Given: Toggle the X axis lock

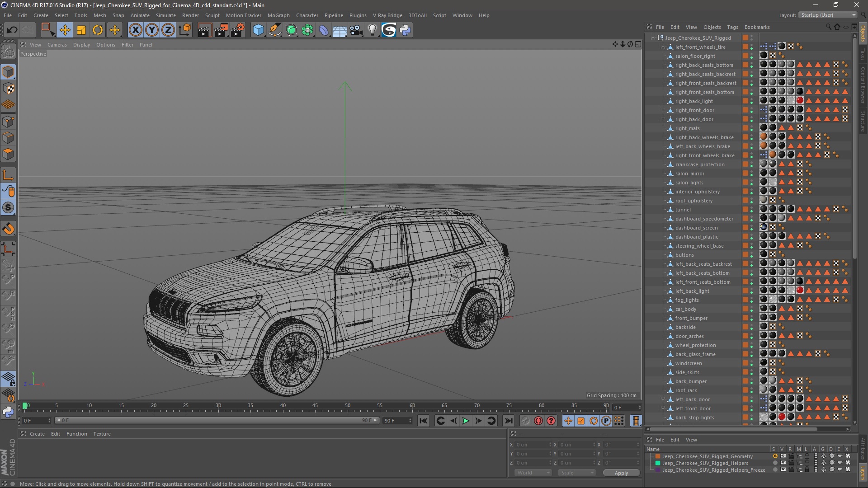Looking at the screenshot, I should (x=135, y=30).
